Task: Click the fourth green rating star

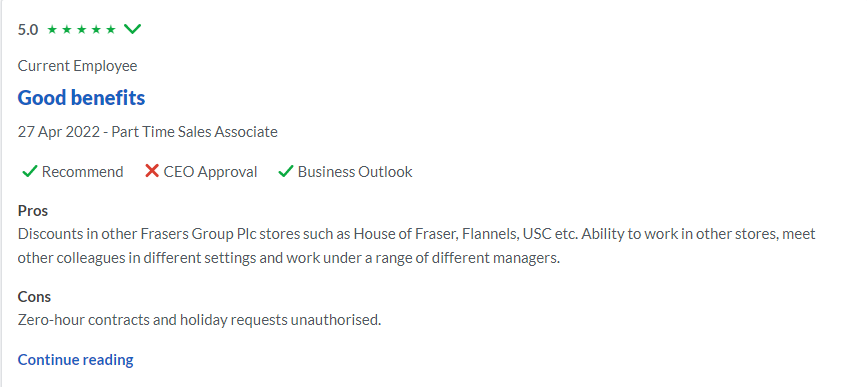Action: click(96, 29)
